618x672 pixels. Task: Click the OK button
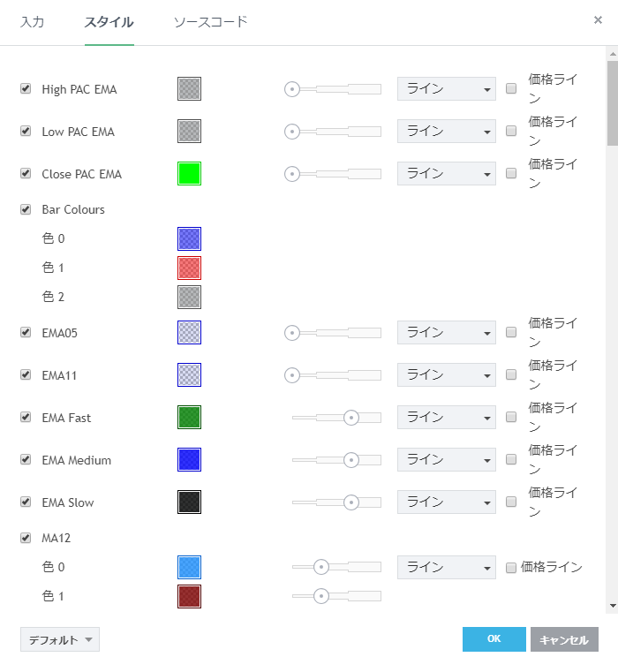click(x=494, y=639)
